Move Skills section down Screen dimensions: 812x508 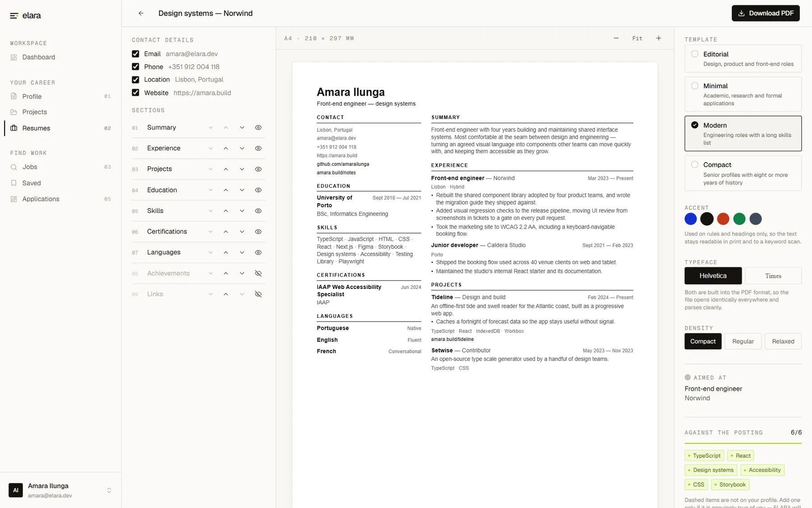(242, 211)
